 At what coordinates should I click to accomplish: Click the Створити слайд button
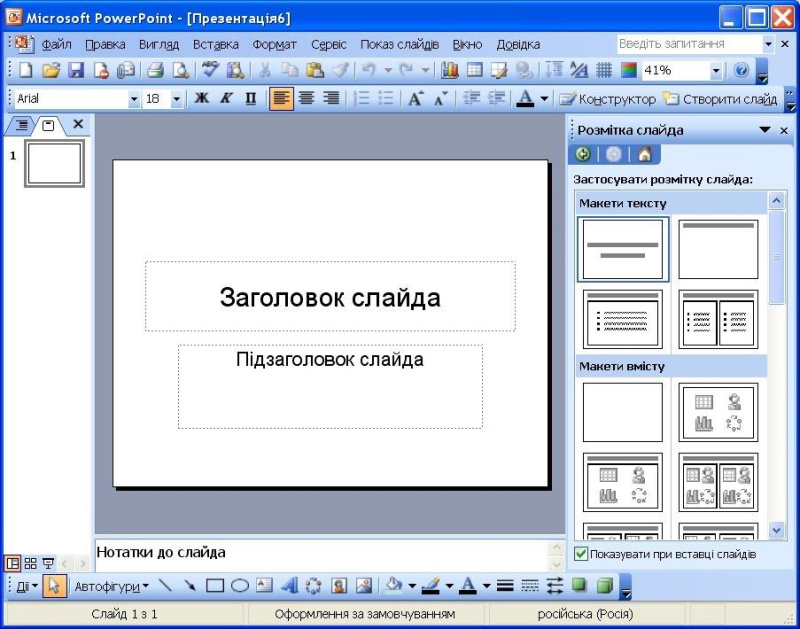720,99
